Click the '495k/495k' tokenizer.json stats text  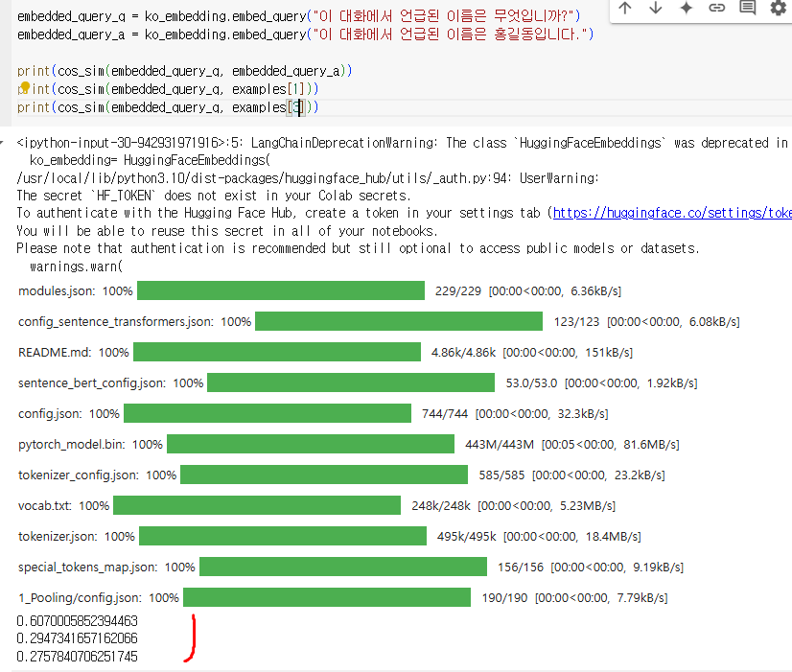point(467,536)
